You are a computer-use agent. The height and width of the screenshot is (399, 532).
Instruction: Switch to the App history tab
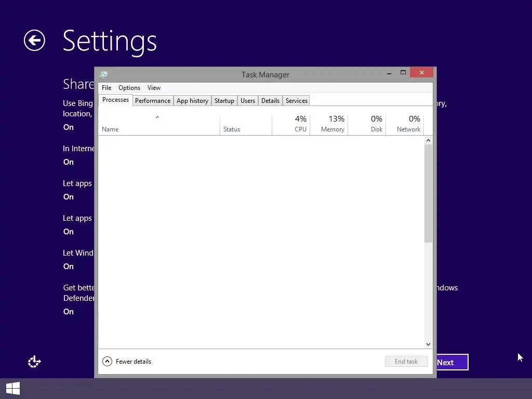coord(192,101)
